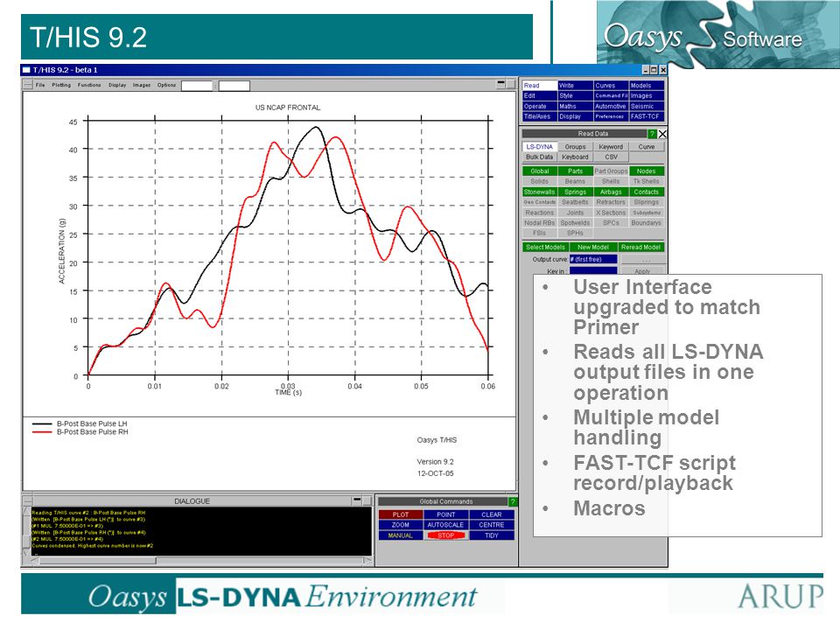Click New Model button

point(593,247)
